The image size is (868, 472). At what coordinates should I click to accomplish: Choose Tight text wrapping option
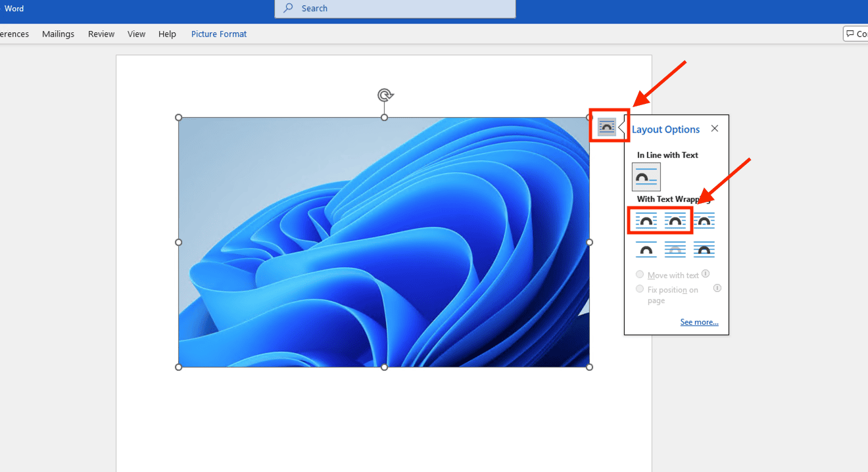[675, 221]
